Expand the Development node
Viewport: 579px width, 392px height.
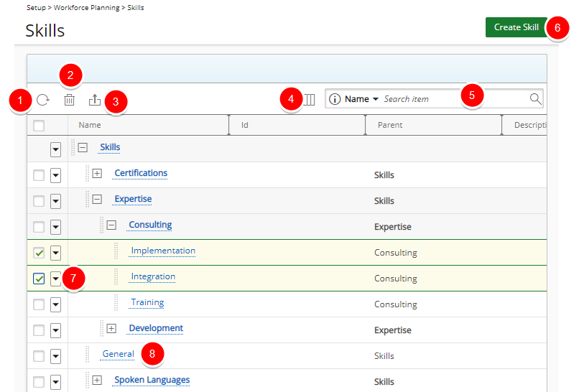[x=111, y=329]
